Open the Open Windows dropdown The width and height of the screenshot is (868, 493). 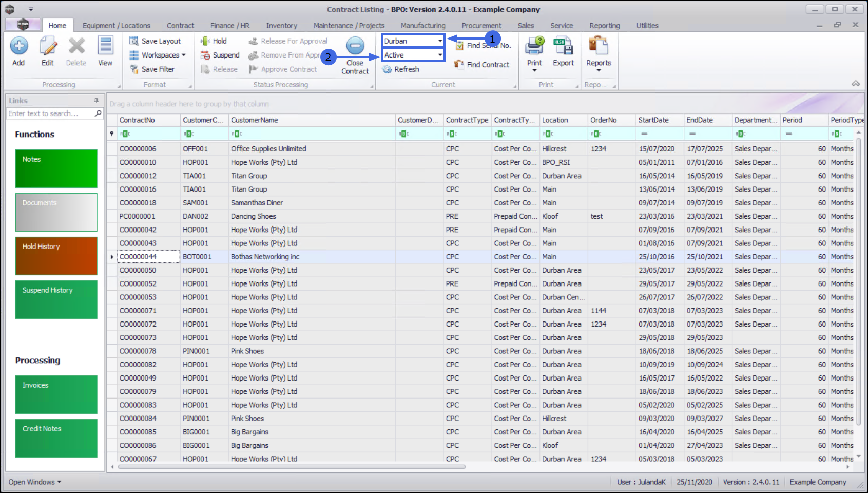(35, 482)
